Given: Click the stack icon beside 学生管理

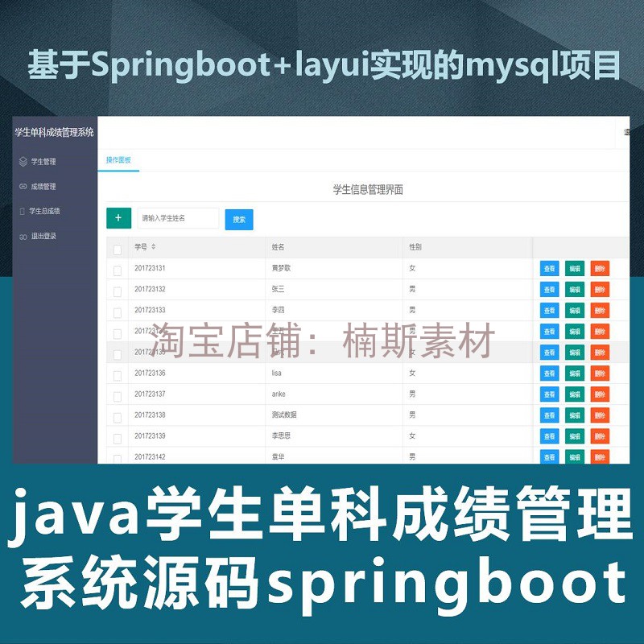Looking at the screenshot, I should pos(23,162).
